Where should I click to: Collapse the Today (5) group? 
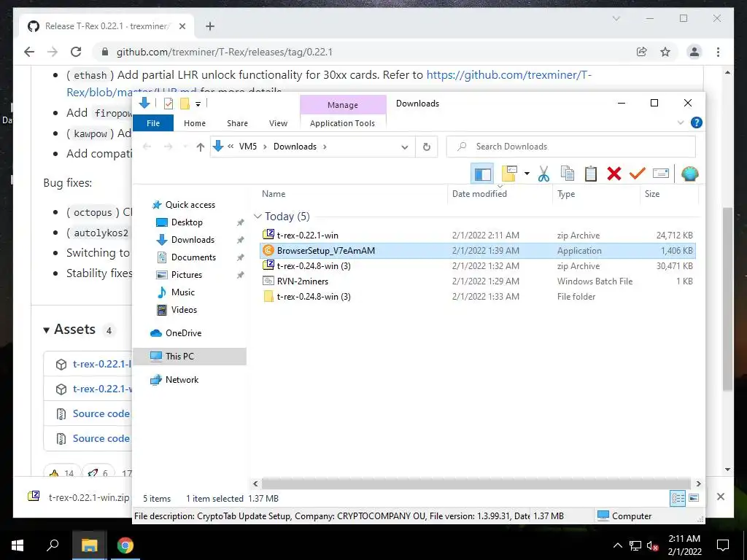coord(258,216)
